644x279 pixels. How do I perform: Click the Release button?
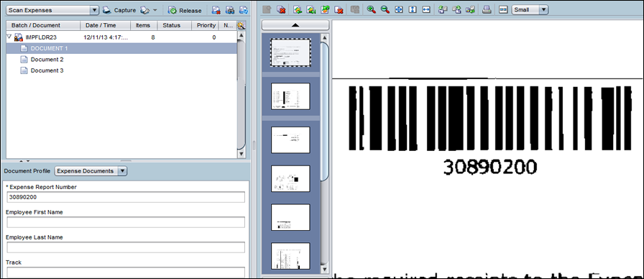coord(185,10)
